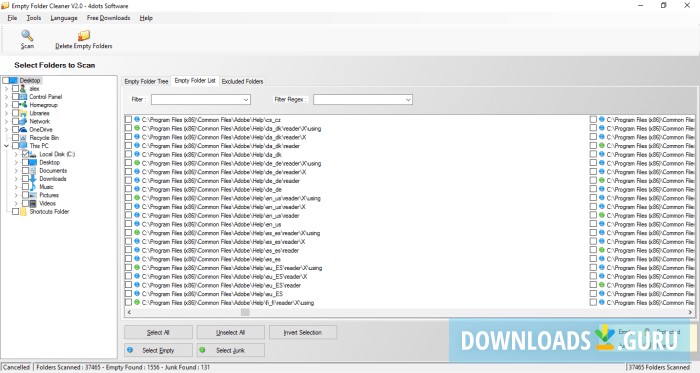Switch to the Empty Folder Tree tab
Screen dimensions: 700x373
pos(146,81)
